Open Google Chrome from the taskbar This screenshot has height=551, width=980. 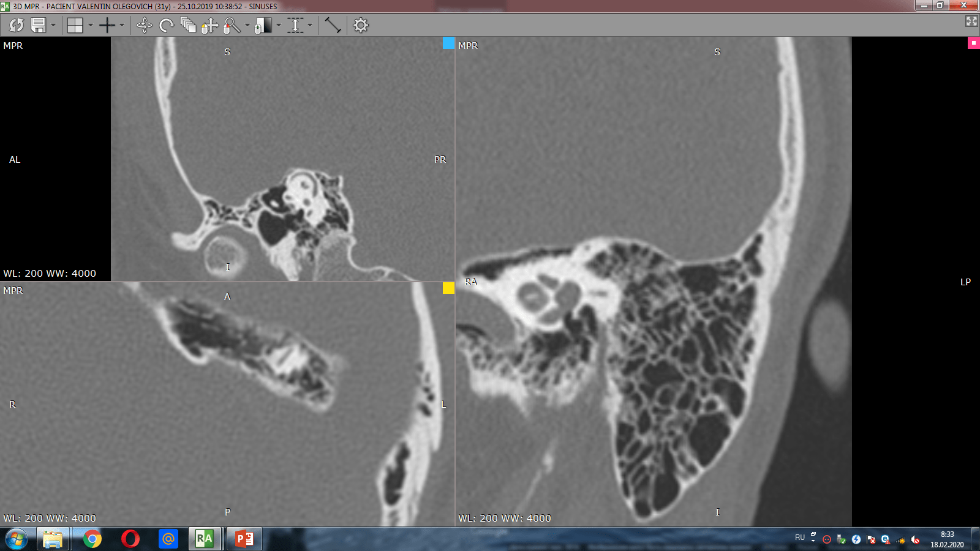(x=92, y=539)
